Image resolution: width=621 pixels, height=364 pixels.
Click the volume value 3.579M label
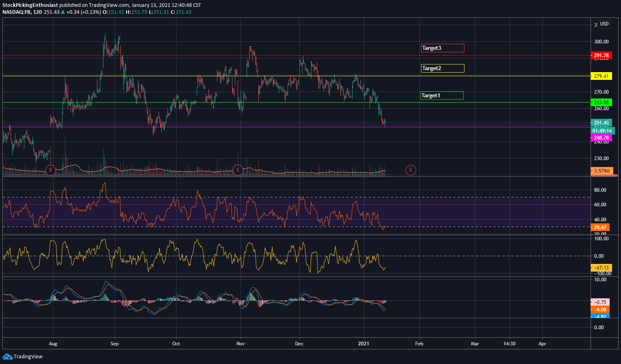coord(601,171)
